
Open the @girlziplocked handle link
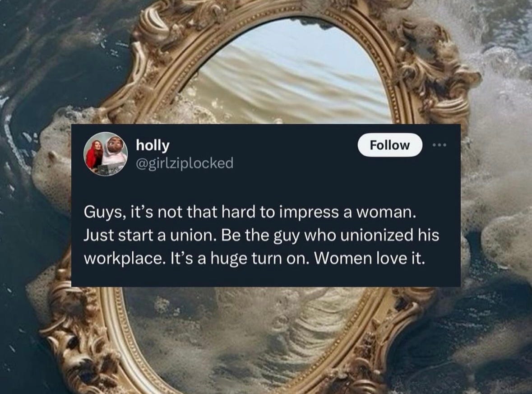tap(185, 163)
